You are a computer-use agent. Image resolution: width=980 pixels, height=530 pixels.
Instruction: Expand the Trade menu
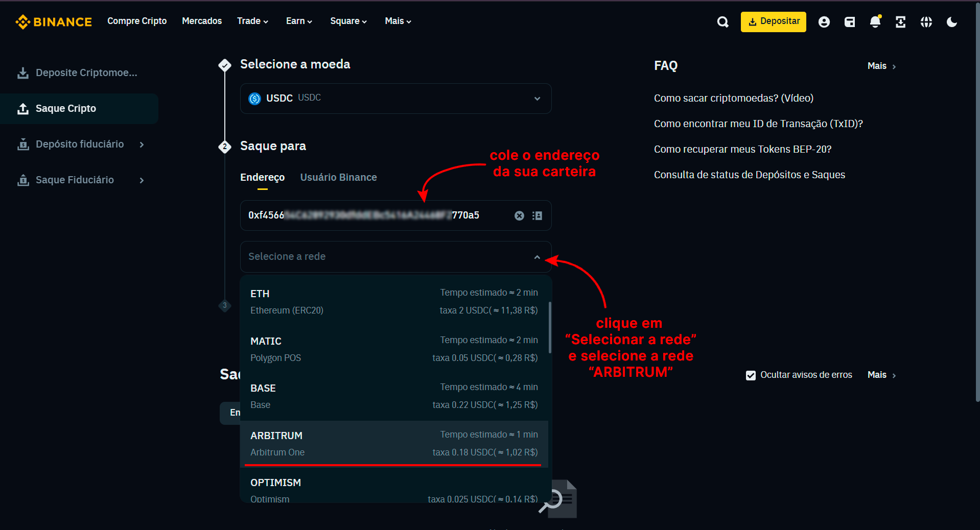[252, 21]
